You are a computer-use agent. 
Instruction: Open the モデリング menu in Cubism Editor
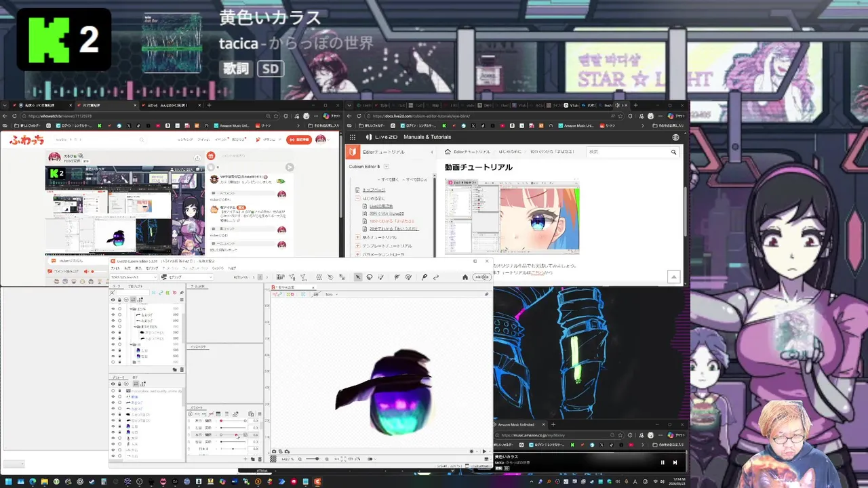[152, 268]
